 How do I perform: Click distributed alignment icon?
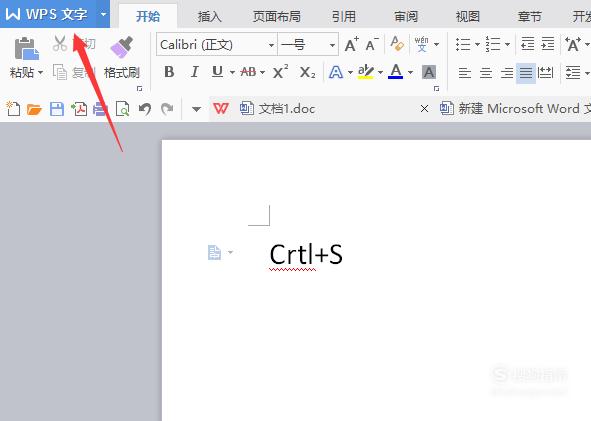coord(545,72)
